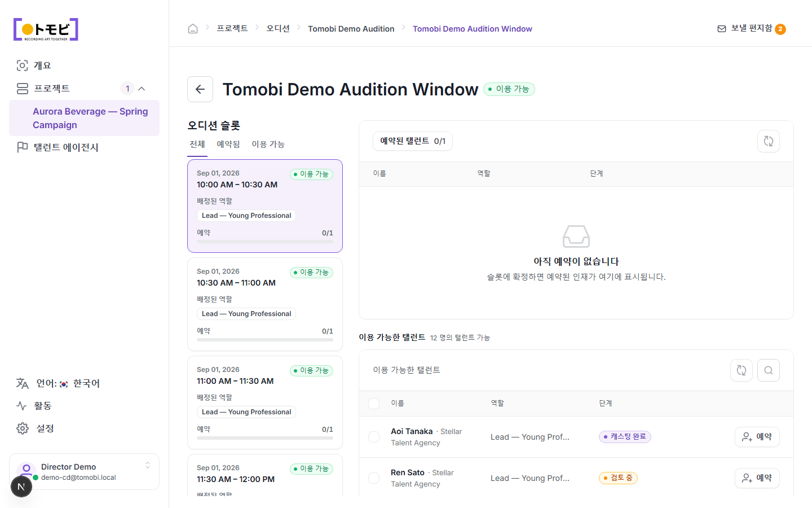812x508 pixels.
Task: Click the 오디션 breadcrumb link
Action: click(278, 28)
